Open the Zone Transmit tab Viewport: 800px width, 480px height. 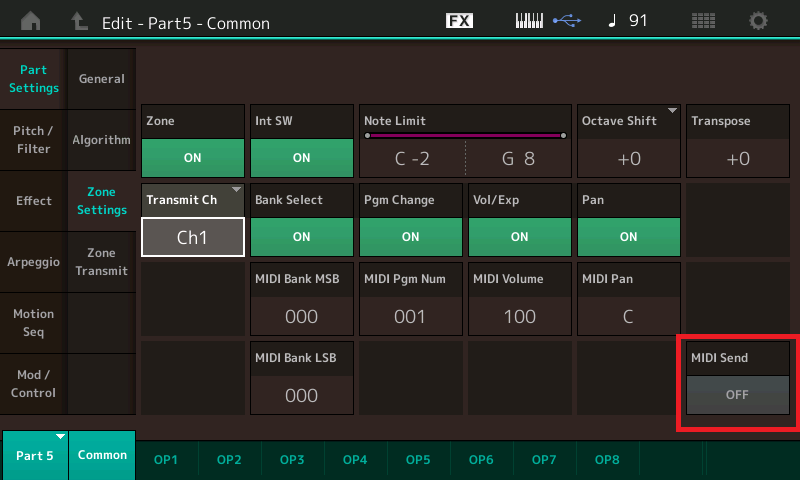(102, 262)
